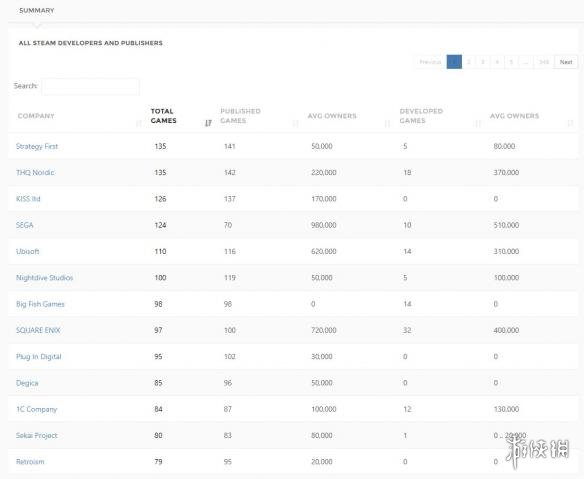Select SEGA's total games value 124

[160, 225]
